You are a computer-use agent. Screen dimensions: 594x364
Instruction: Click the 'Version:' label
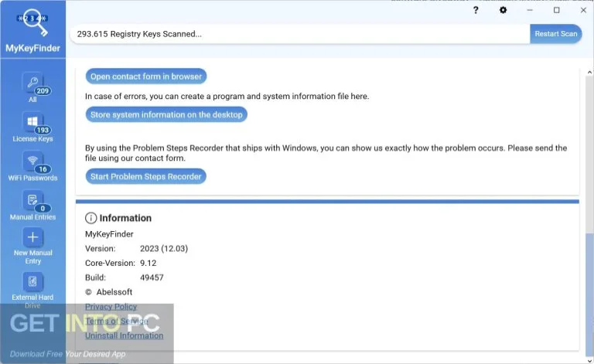click(100, 249)
